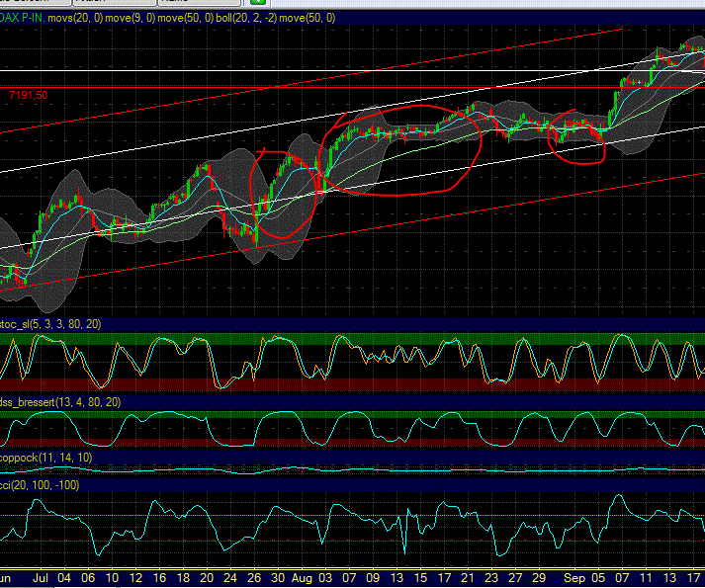Select date 15 on the time axis
The width and height of the screenshot is (705, 588).
(420, 578)
